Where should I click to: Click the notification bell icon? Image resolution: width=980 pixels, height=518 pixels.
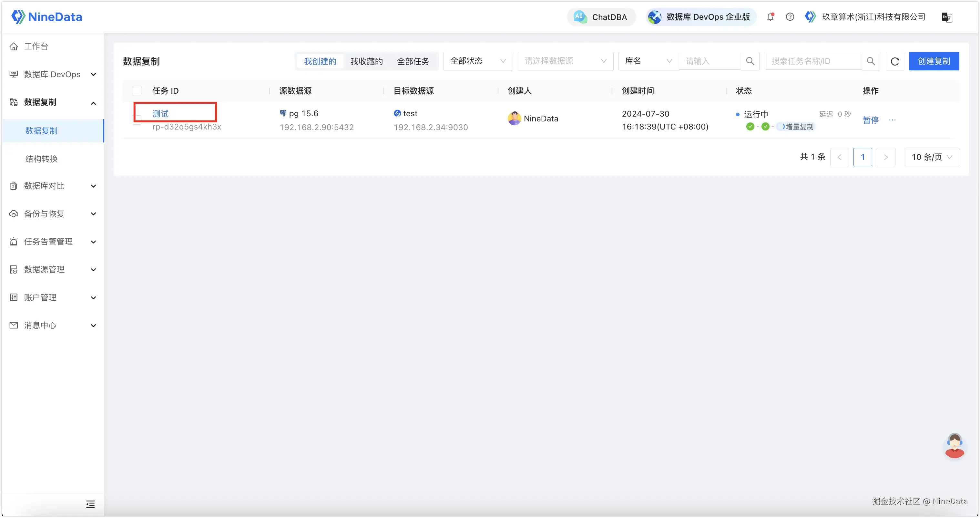click(771, 17)
